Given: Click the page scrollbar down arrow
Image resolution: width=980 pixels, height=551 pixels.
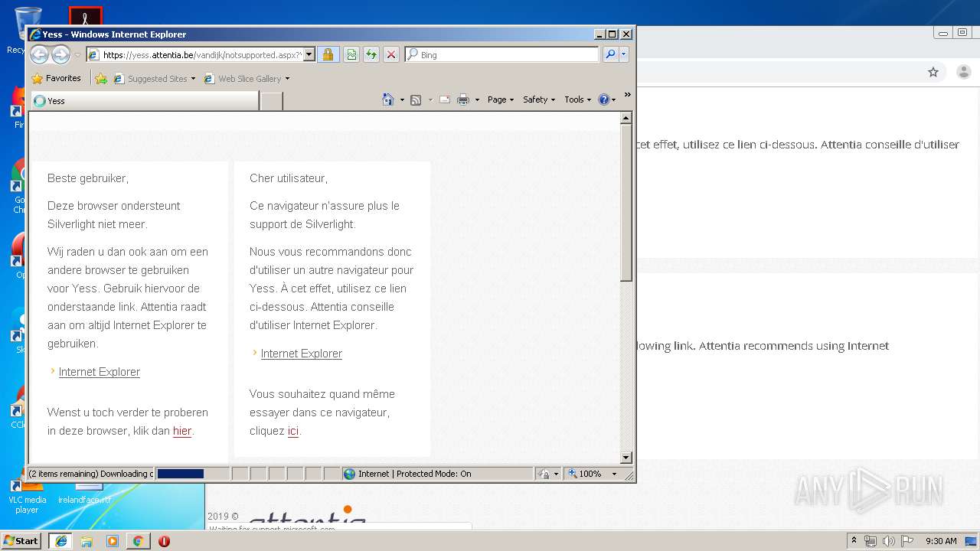Looking at the screenshot, I should point(626,458).
